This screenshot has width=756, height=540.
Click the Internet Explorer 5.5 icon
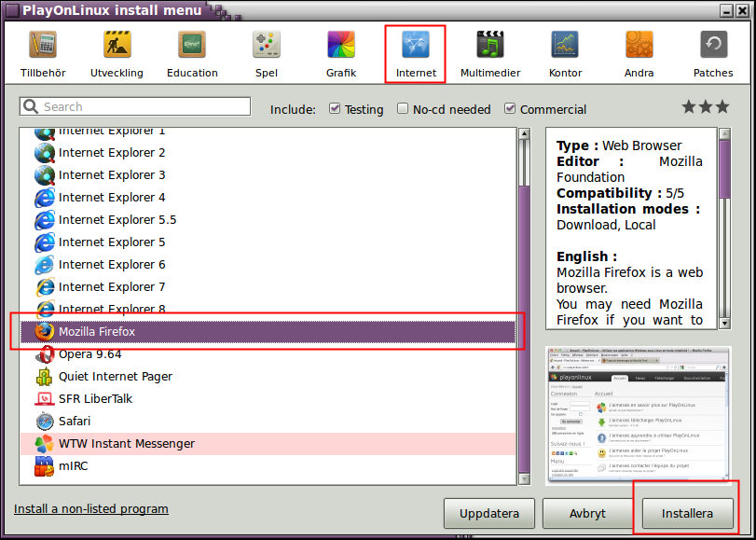pyautogui.click(x=45, y=220)
